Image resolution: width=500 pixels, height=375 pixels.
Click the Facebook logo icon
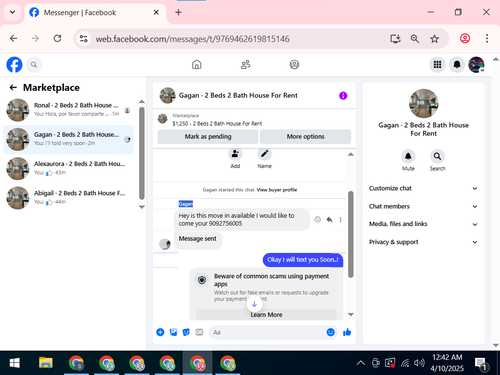tap(14, 65)
